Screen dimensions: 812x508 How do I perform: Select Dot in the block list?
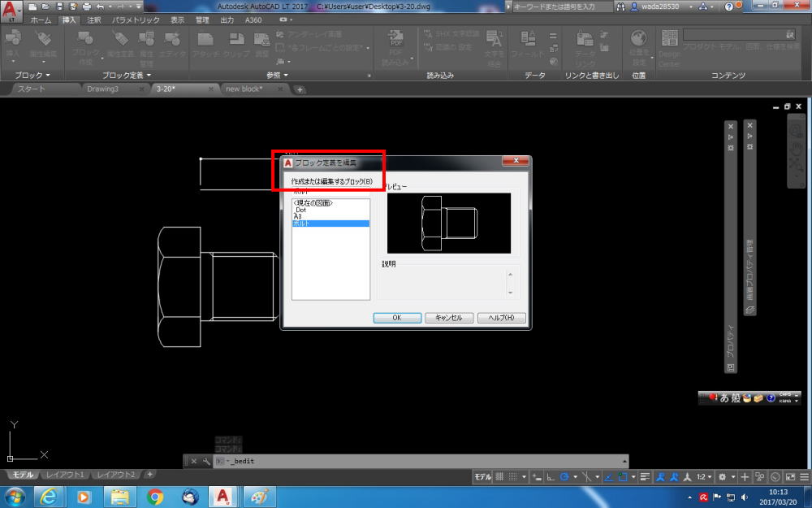tap(330, 210)
